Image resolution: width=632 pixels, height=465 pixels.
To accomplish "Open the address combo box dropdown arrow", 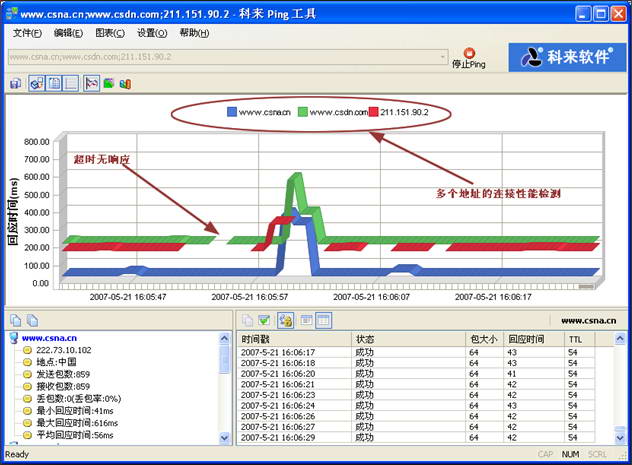I will pos(443,57).
